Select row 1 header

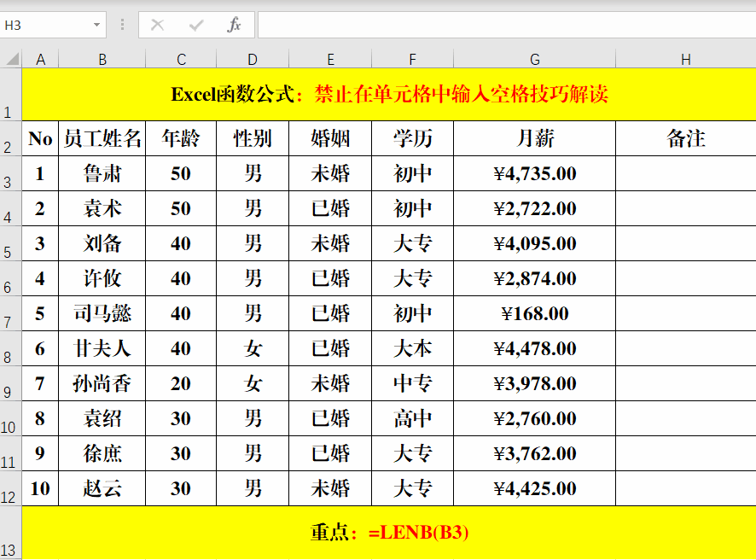point(10,95)
